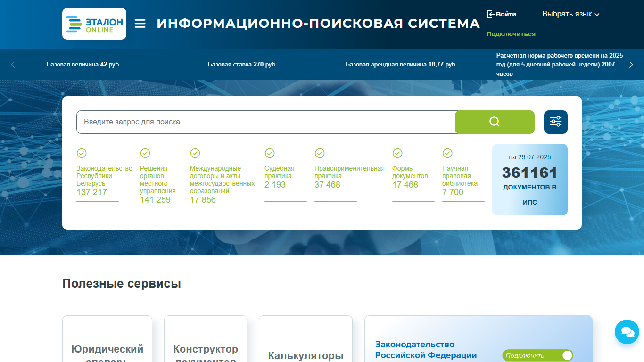
Task: Toggle Судебная практика checkmark
Action: pos(270,153)
